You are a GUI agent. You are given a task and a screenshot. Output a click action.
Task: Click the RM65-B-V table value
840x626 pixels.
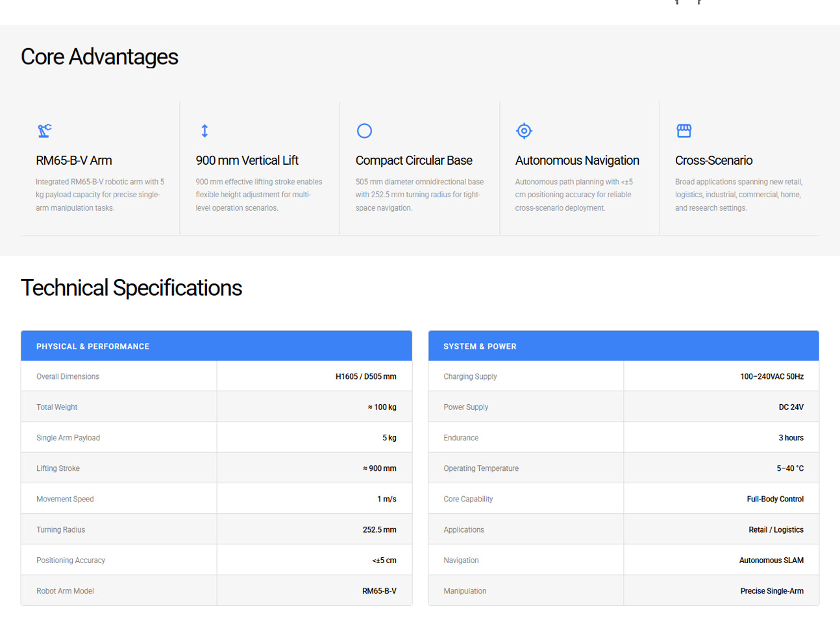[x=379, y=591]
